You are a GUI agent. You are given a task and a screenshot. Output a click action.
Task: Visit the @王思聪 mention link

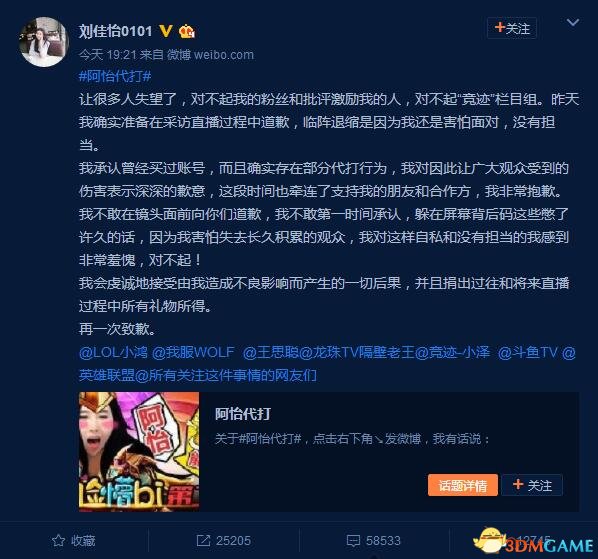point(271,352)
